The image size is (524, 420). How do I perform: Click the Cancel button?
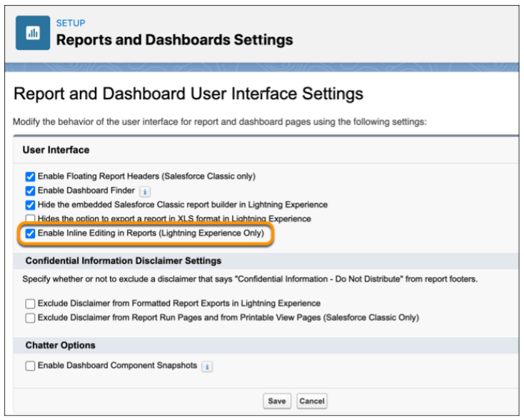point(312,401)
